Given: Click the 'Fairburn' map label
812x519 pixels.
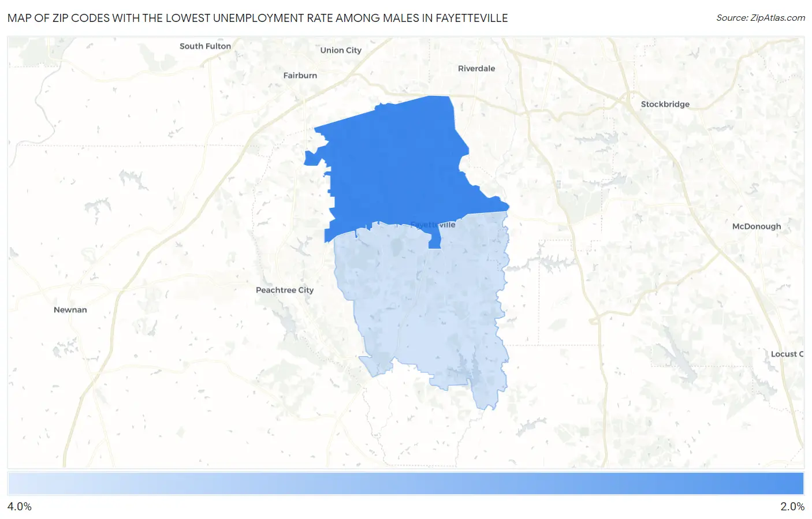Looking at the screenshot, I should point(300,76).
